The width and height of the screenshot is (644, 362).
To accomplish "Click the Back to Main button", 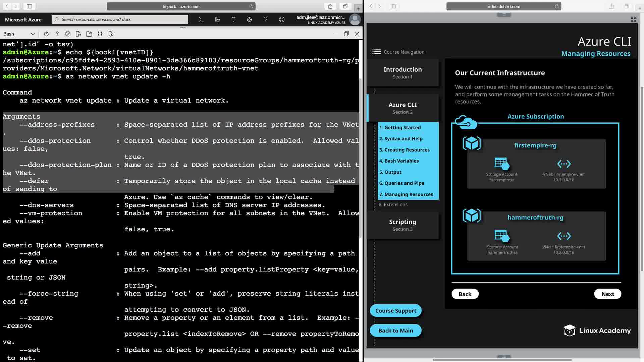I will pos(395,330).
